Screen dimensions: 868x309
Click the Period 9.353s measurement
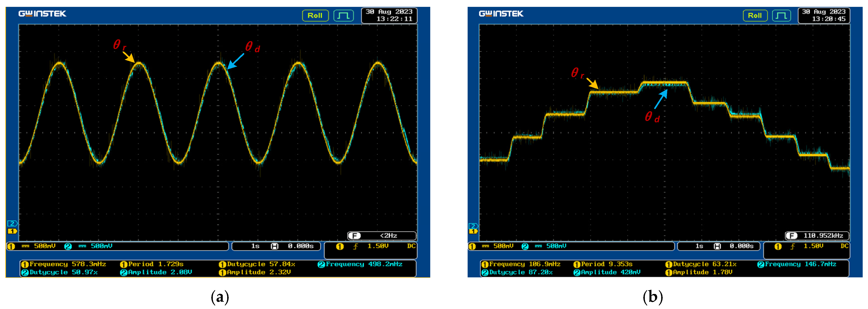(603, 264)
